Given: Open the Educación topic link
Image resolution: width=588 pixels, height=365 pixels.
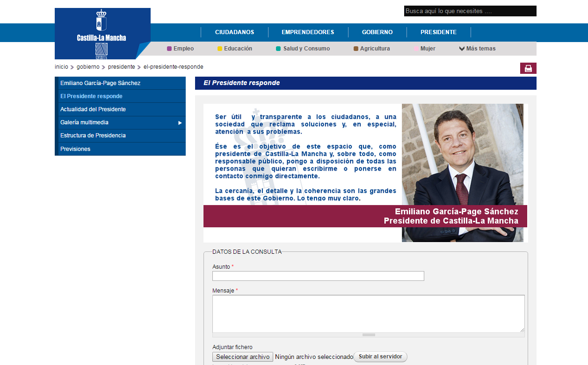Looking at the screenshot, I should coord(238,49).
